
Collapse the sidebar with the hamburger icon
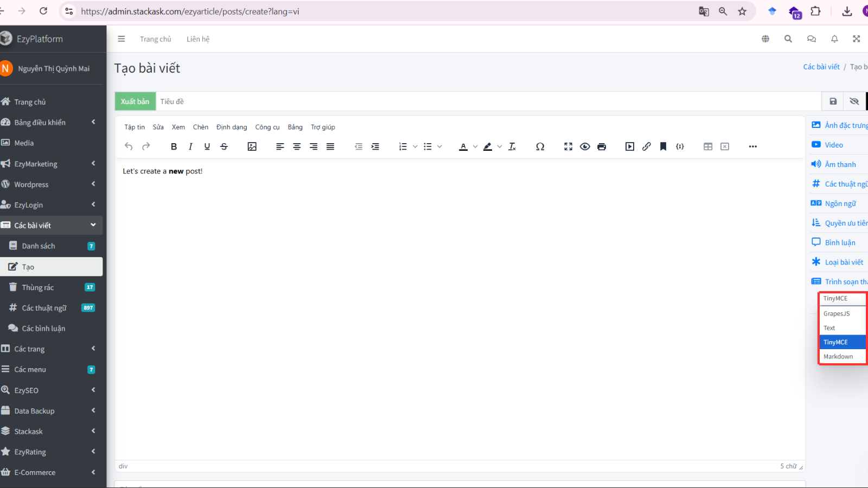[x=122, y=39]
